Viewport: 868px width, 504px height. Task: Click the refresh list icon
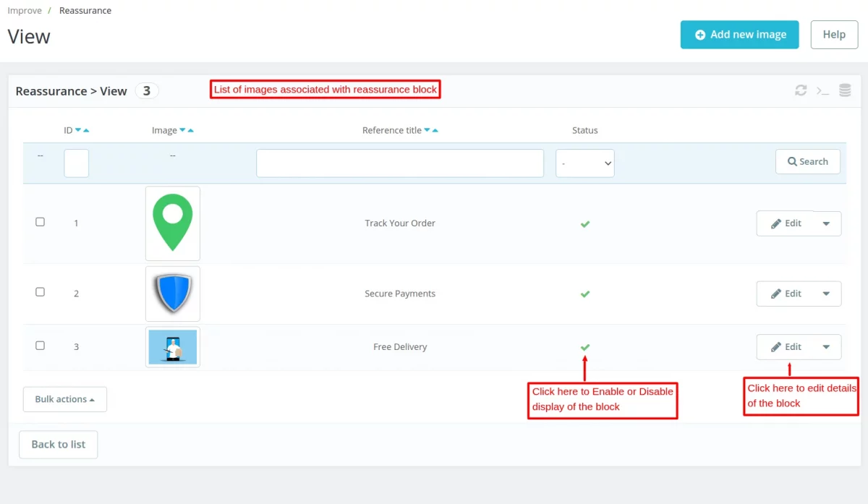[x=801, y=90]
